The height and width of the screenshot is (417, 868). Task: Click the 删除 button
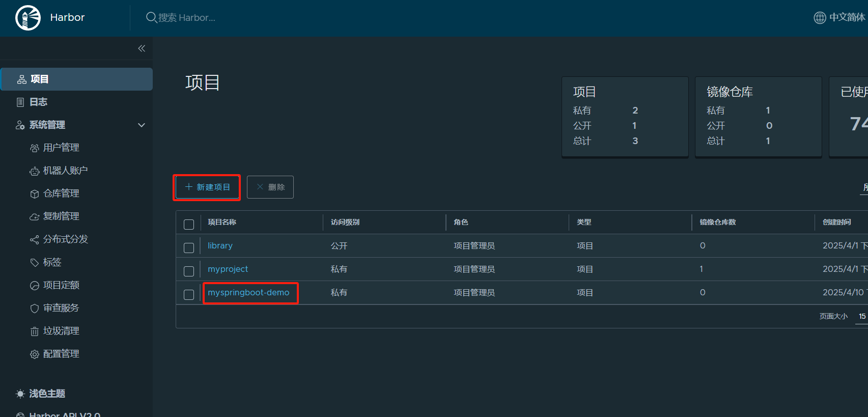coord(270,187)
